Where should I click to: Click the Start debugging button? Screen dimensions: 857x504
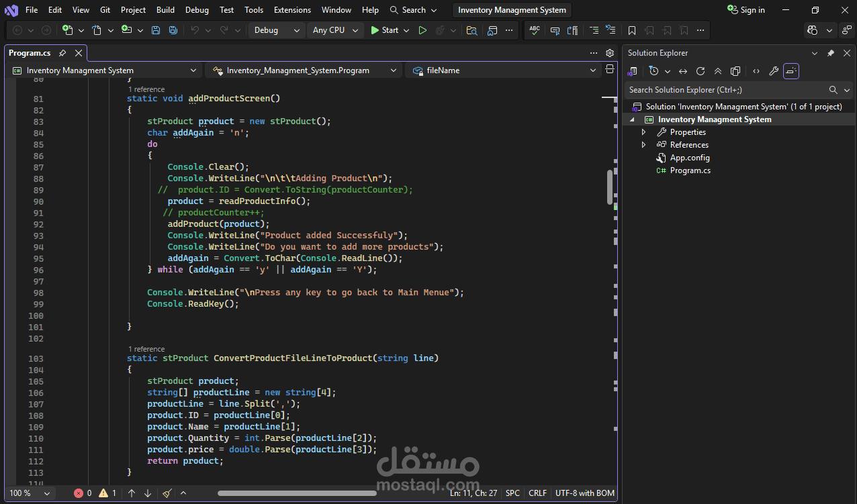pos(384,30)
